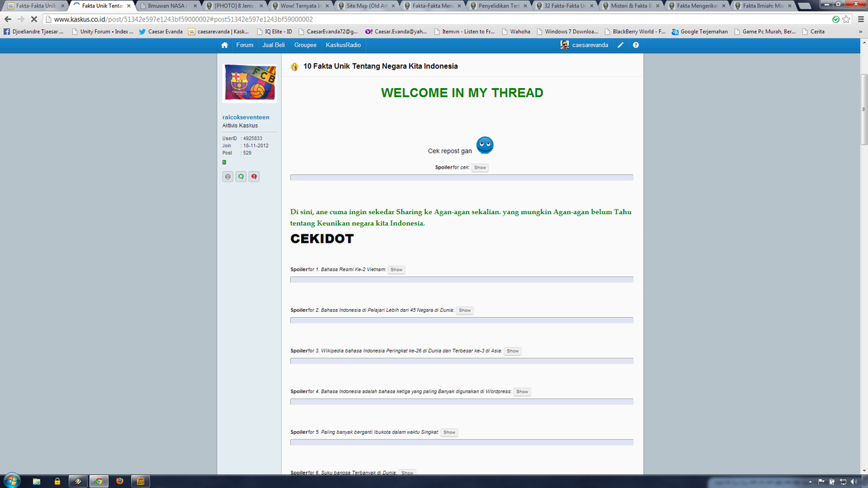Image resolution: width=868 pixels, height=488 pixels.
Task: Show spoiler 5 about berganti Ibukota
Action: click(x=450, y=432)
